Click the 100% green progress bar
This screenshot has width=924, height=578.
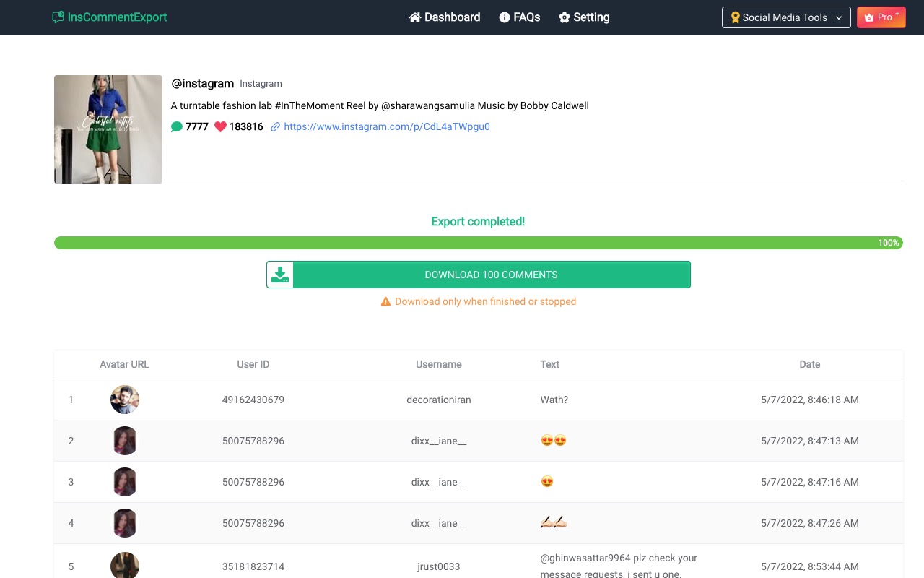click(x=479, y=243)
